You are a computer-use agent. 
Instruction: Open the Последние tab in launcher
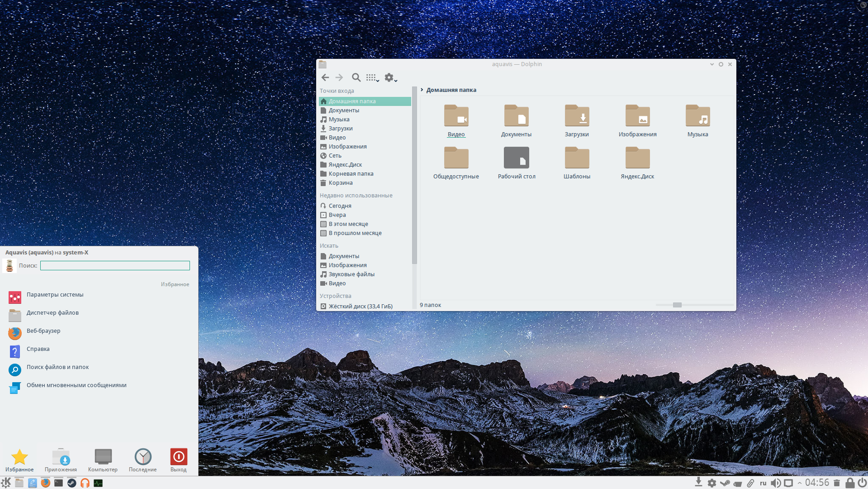coord(142,460)
